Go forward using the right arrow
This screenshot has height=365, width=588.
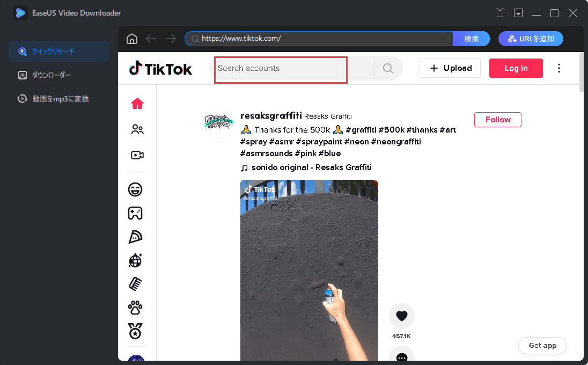coord(171,39)
